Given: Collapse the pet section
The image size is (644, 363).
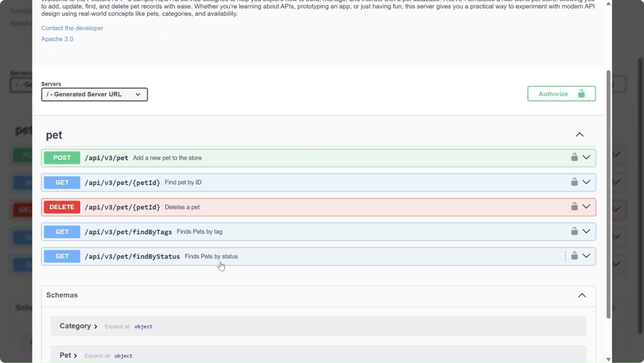Looking at the screenshot, I should click(580, 135).
